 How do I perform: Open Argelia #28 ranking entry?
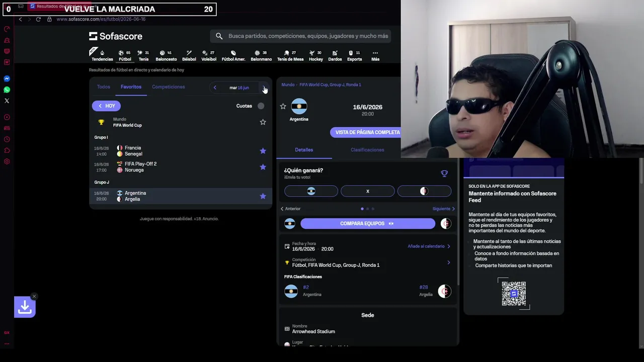[x=435, y=291]
